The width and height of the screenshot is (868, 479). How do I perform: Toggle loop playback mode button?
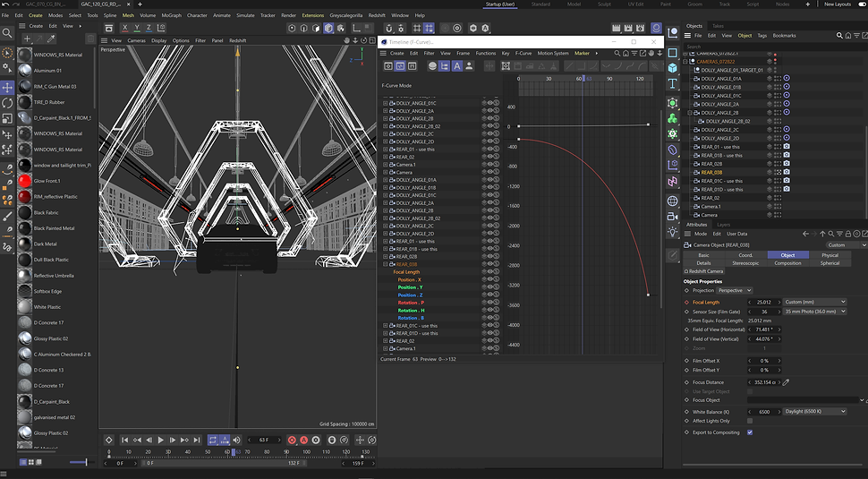click(x=214, y=441)
